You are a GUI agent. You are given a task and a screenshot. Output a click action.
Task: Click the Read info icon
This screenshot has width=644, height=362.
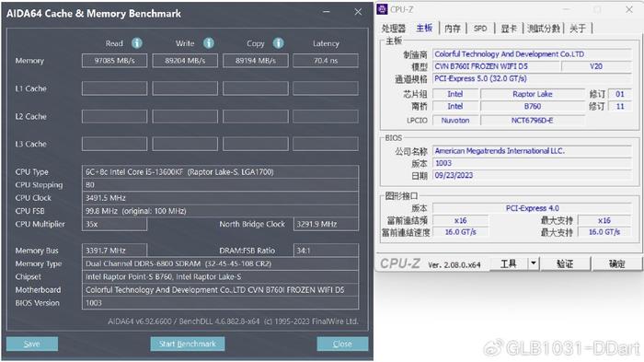137,43
